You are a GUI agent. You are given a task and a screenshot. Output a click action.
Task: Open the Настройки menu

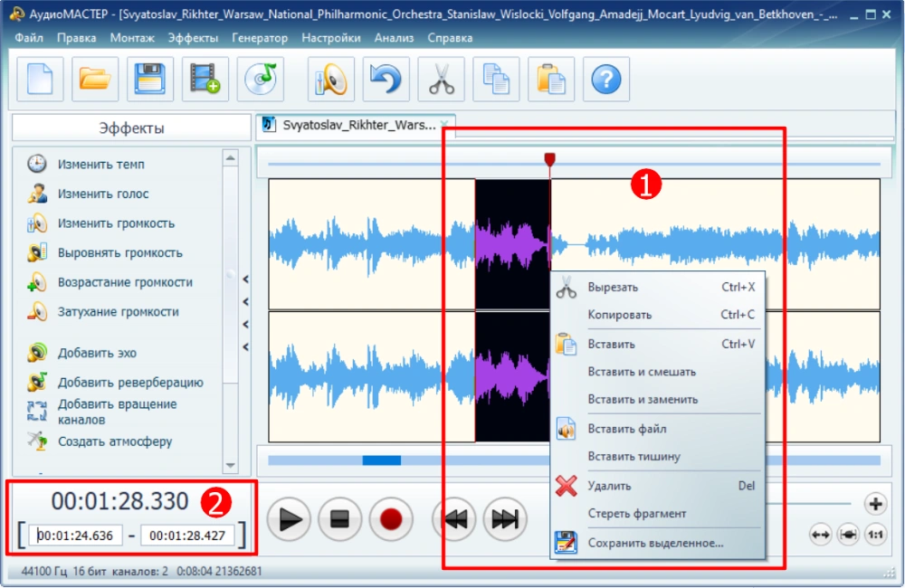click(330, 38)
